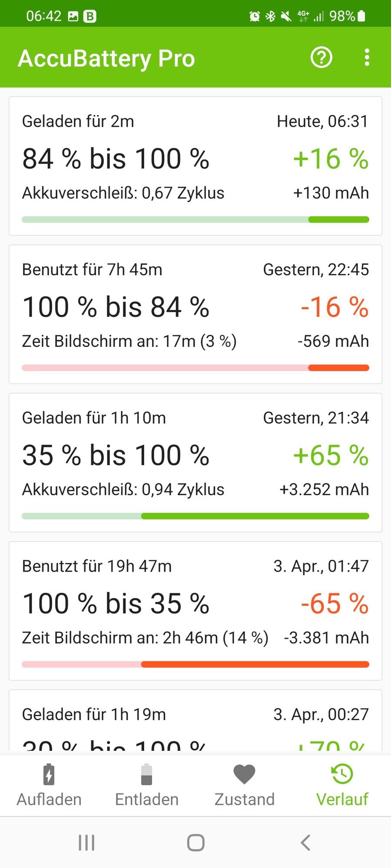
Task: Open the three-dot overflow menu
Action: [x=367, y=57]
